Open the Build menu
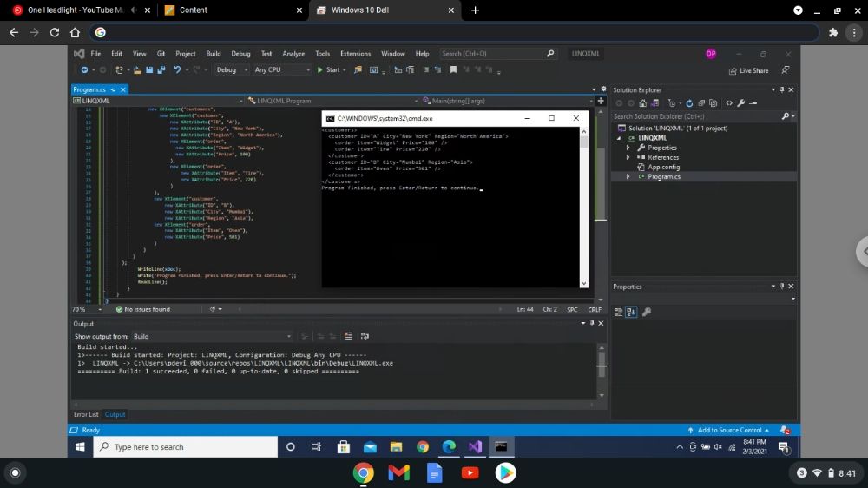 tap(214, 54)
